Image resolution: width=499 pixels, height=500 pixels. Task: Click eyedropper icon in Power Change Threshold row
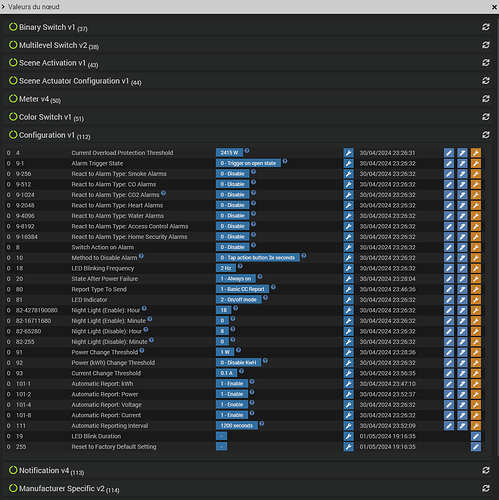point(462,352)
